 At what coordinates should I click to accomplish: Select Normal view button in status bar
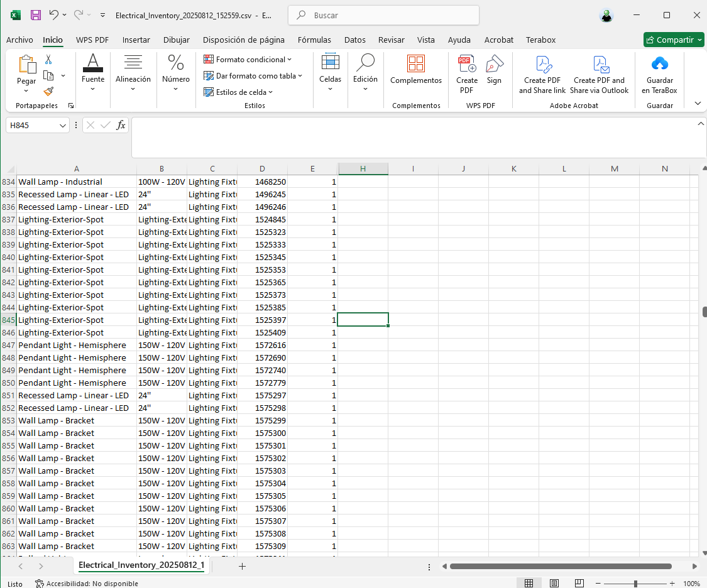pos(529,584)
